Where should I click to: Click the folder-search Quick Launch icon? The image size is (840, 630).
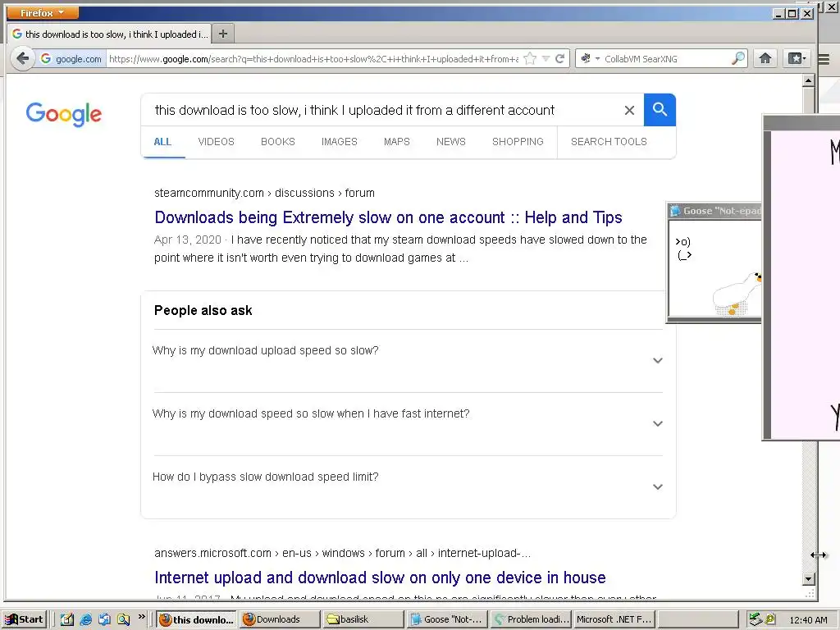[x=123, y=620]
